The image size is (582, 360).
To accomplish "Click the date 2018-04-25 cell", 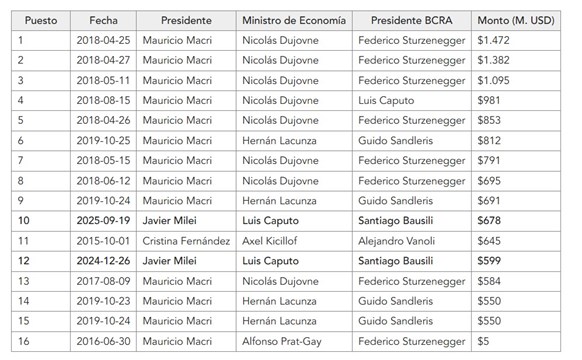I will [x=104, y=40].
